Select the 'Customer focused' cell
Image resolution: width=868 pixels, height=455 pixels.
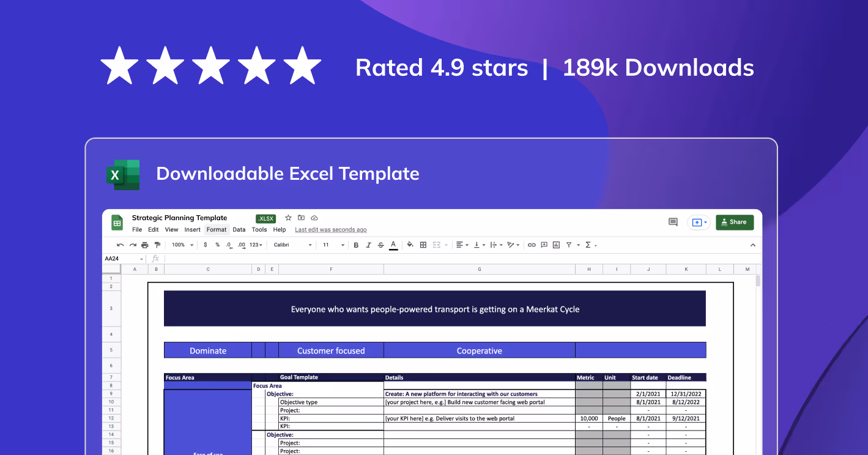(331, 350)
